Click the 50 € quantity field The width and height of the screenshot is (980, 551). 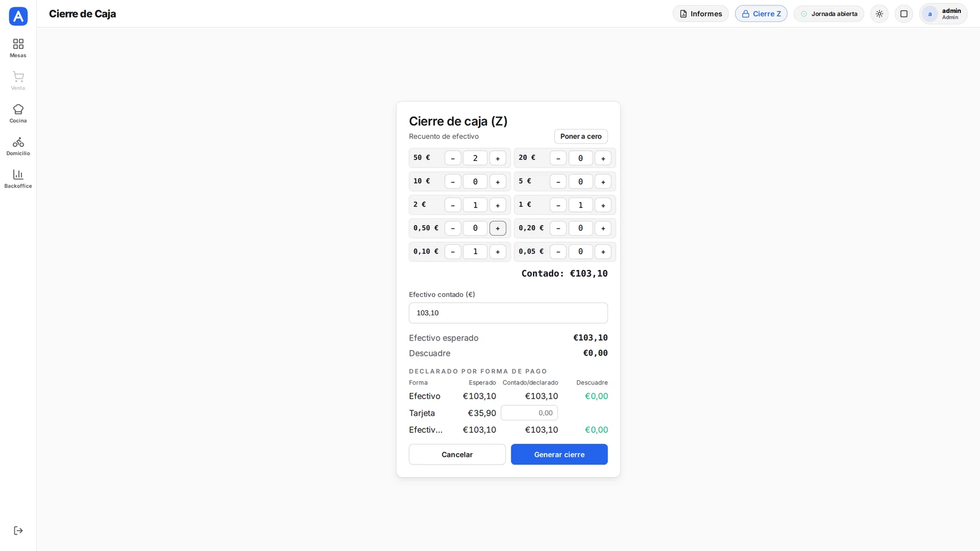tap(475, 159)
